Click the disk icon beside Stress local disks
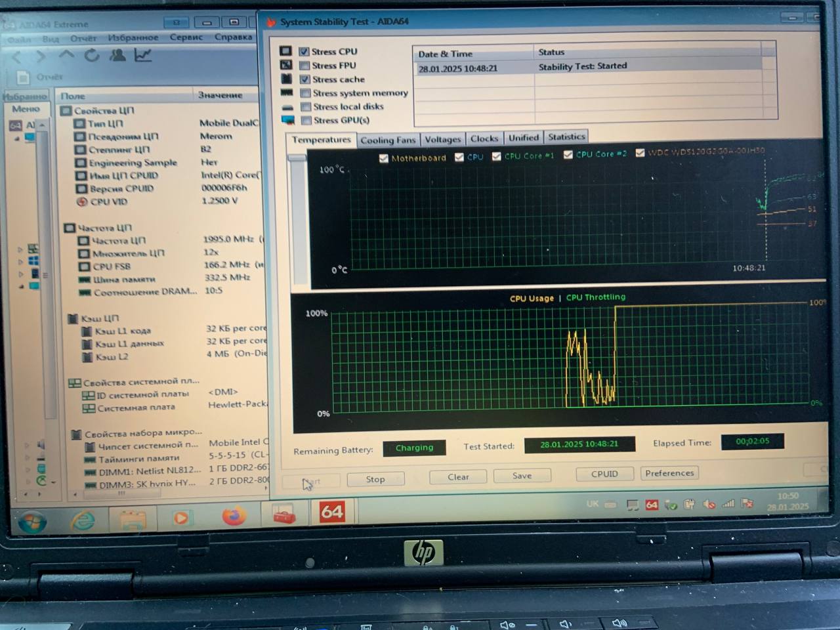This screenshot has height=630, width=840. [287, 107]
